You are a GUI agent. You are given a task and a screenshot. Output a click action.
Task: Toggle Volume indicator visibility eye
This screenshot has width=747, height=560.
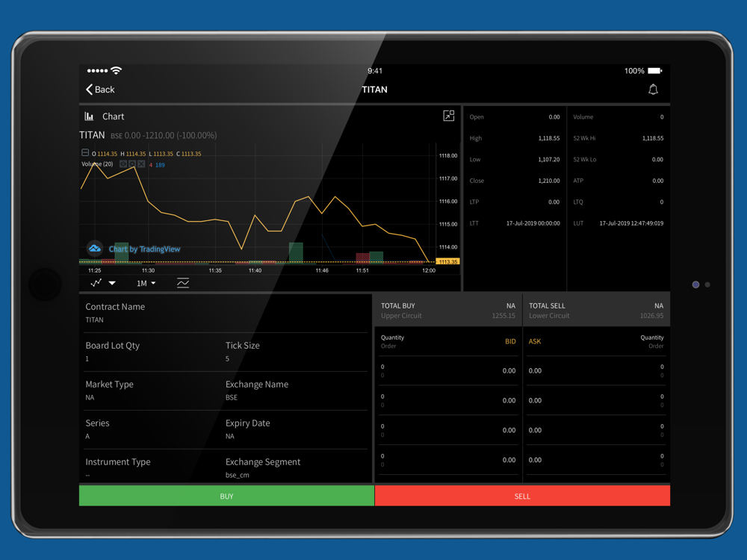(x=123, y=164)
